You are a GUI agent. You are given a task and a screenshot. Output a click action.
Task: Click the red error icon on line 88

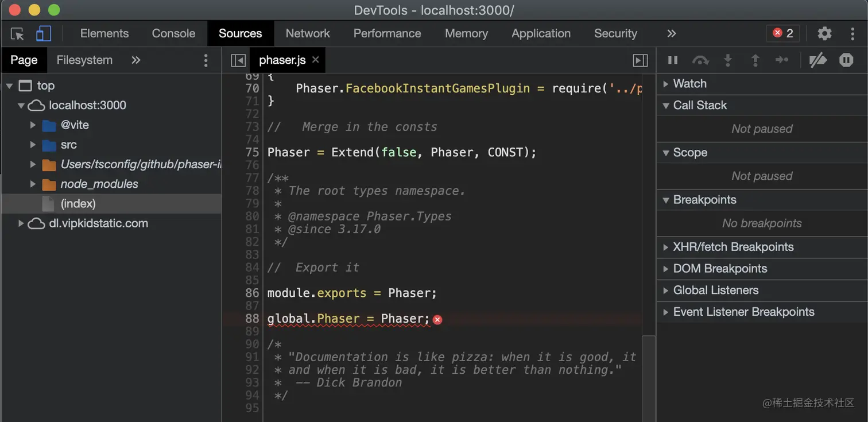[437, 319]
